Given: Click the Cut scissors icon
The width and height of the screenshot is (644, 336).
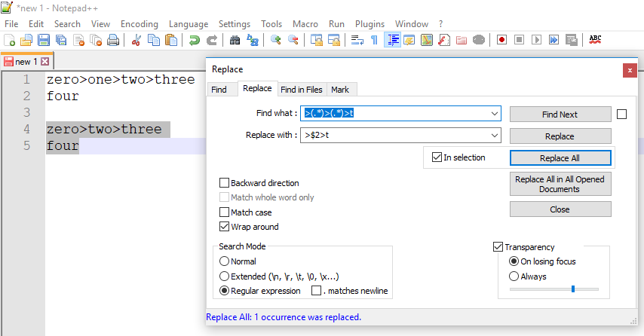Looking at the screenshot, I should pos(136,40).
